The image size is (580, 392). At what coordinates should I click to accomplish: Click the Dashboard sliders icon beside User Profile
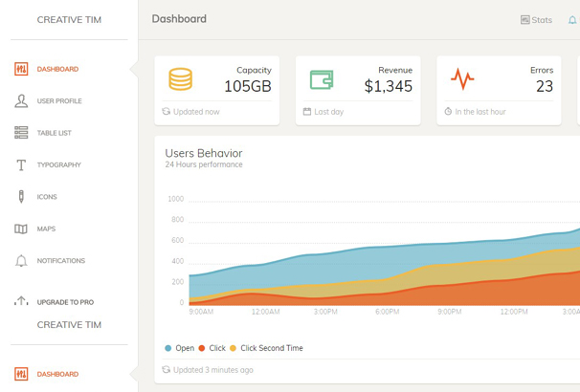click(21, 69)
